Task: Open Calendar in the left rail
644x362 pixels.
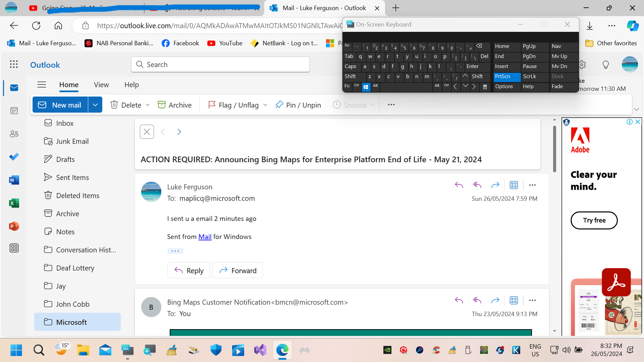Action: [x=14, y=111]
